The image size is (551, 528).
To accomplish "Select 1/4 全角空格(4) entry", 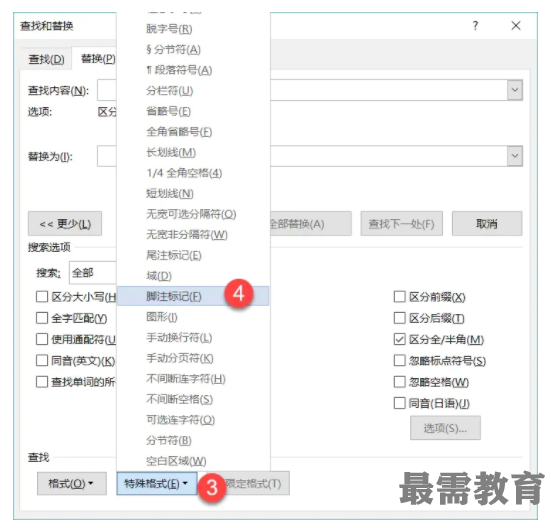I will coord(193,173).
